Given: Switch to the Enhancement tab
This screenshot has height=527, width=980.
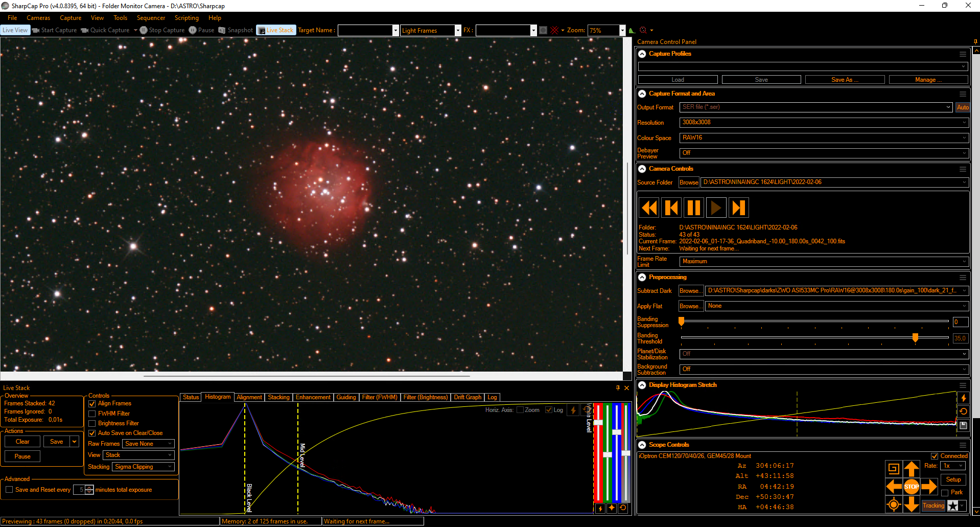Looking at the screenshot, I should [x=313, y=397].
